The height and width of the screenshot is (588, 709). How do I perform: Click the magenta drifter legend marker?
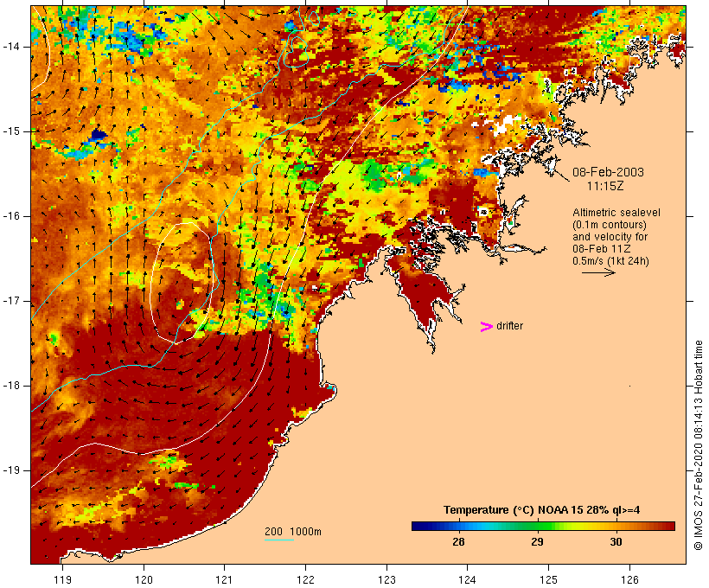(487, 327)
